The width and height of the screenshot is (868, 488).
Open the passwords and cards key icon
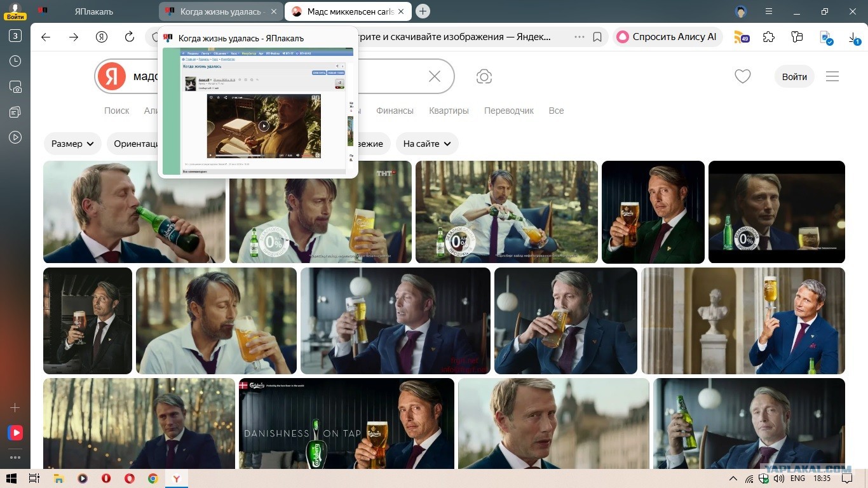coord(797,37)
